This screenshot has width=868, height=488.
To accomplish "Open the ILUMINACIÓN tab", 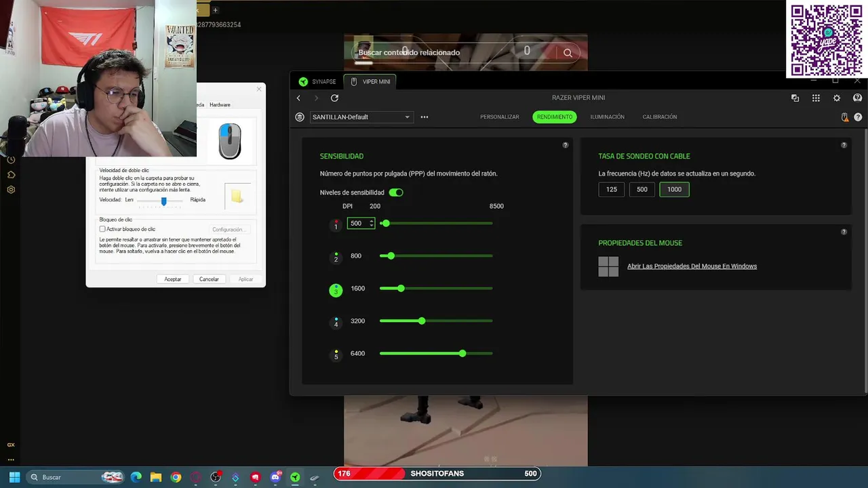I will (x=608, y=117).
